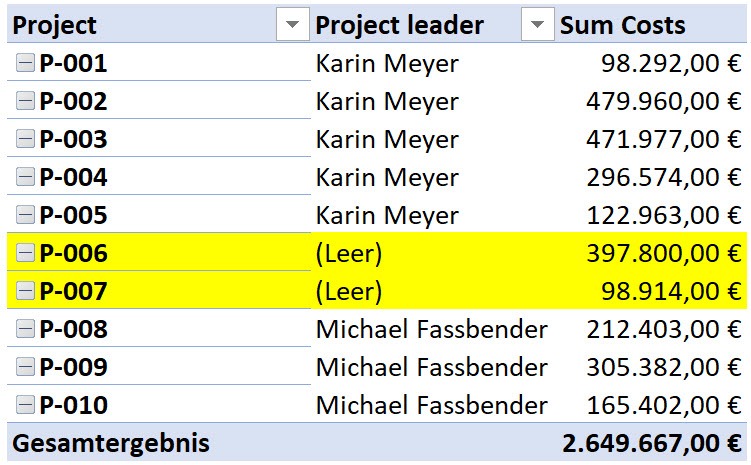Collapse the P-002 row group
751x465 pixels.
tap(25, 101)
